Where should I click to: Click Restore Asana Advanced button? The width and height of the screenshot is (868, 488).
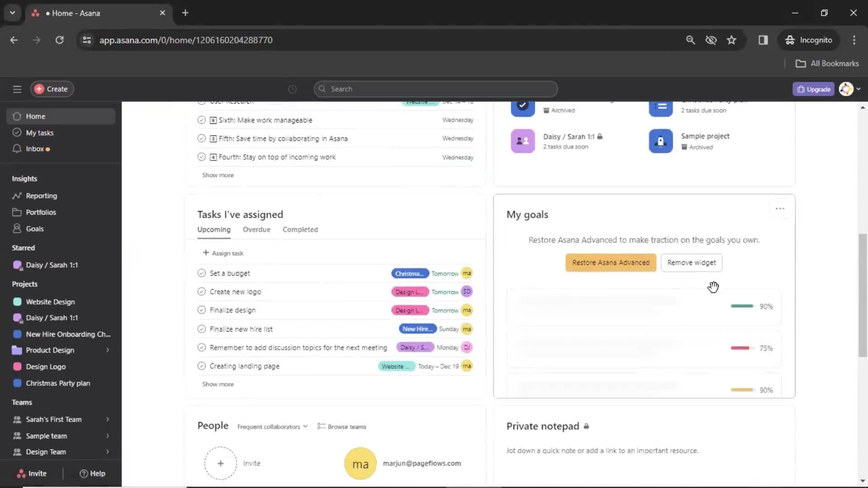[610, 262]
